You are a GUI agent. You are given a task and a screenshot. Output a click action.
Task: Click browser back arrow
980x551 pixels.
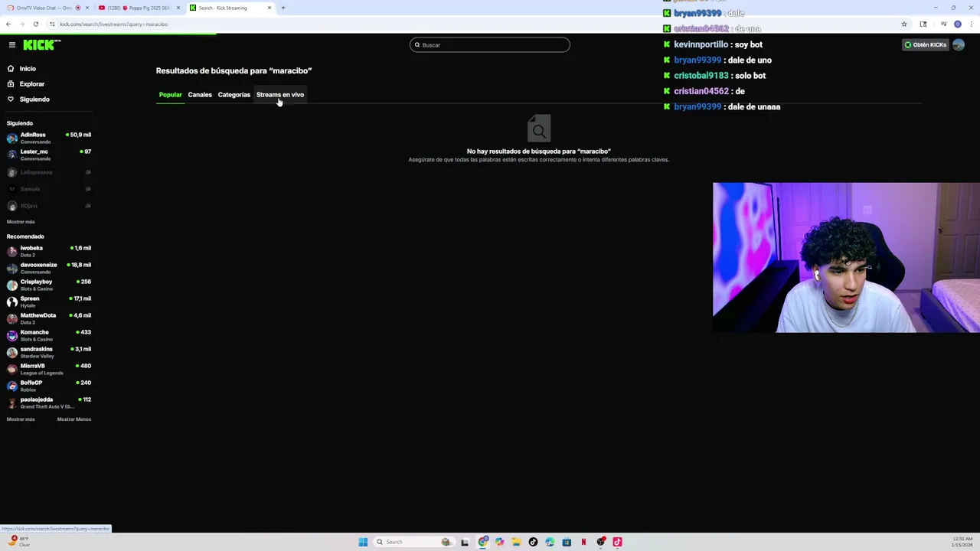tap(8, 24)
